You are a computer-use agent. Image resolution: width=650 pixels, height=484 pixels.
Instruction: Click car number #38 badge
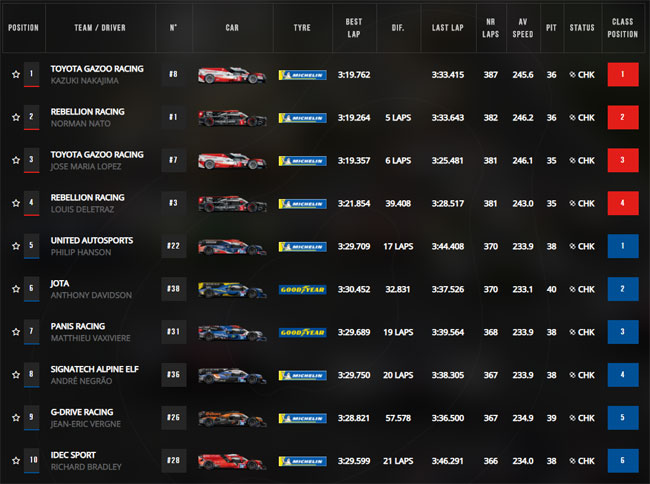coord(174,288)
